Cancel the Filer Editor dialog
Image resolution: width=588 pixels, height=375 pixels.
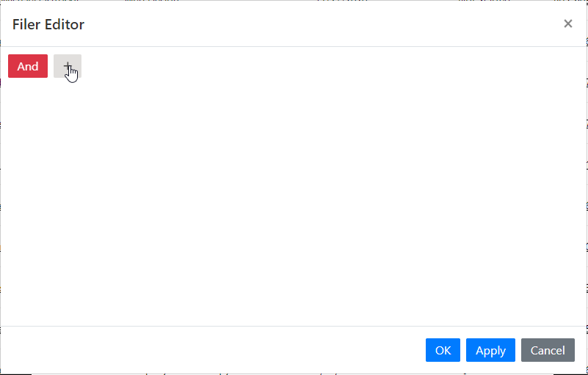click(x=548, y=350)
